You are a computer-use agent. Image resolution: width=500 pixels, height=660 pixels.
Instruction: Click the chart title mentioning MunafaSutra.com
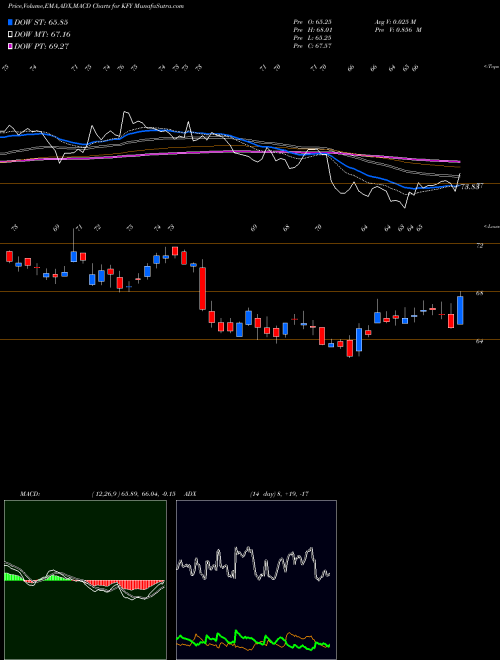[96, 6]
